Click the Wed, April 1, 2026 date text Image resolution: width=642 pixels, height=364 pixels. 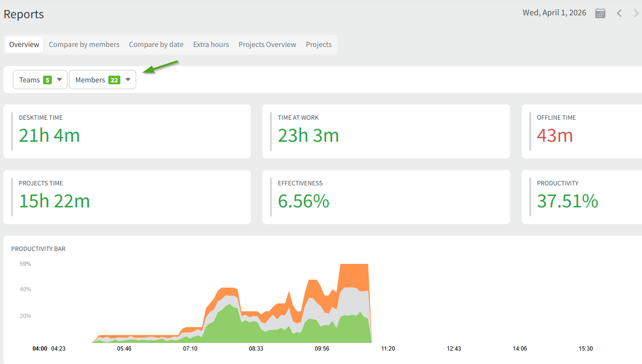click(554, 13)
